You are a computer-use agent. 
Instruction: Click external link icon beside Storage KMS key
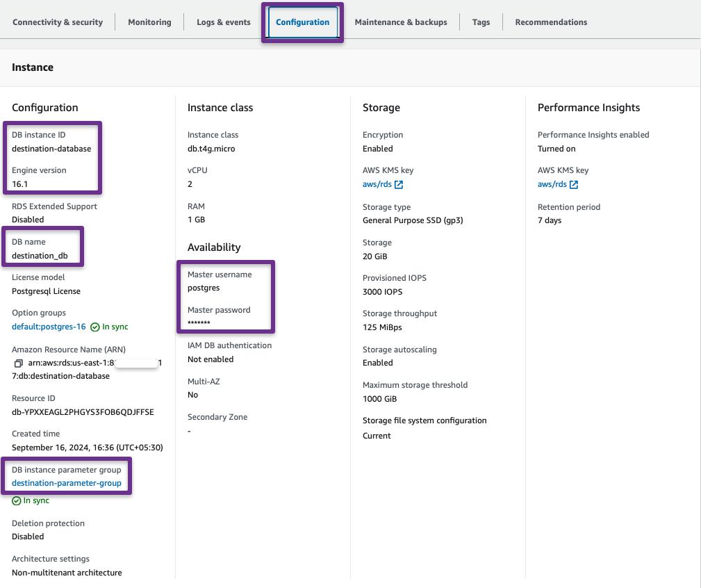click(397, 184)
